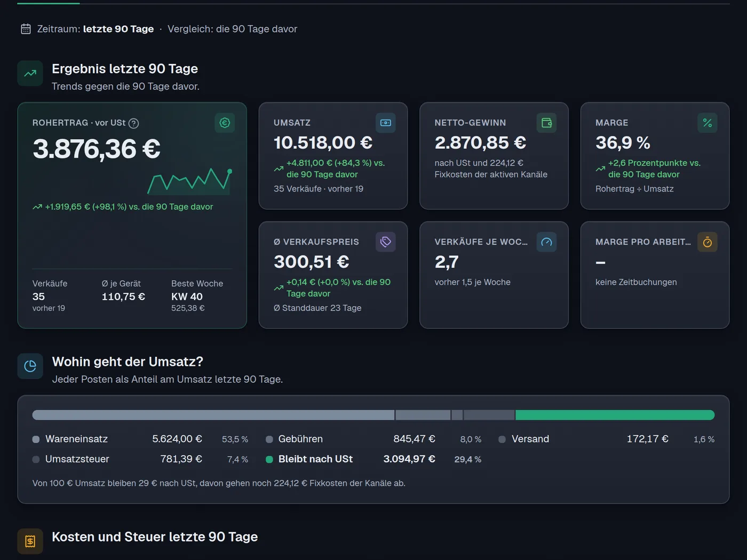
Task: Click the gauge icon in Verkäufe je Woche card
Action: 546,242
